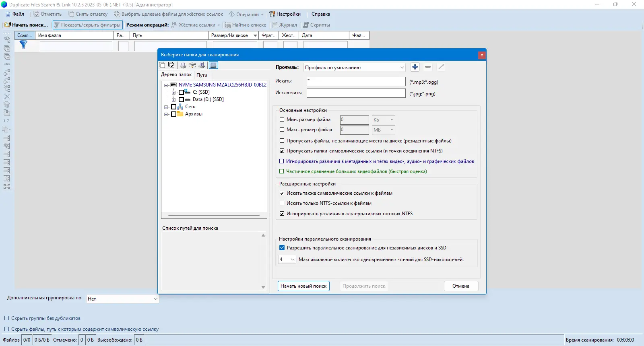Open the Файл menu
This screenshot has width=644, height=346.
[x=15, y=14]
